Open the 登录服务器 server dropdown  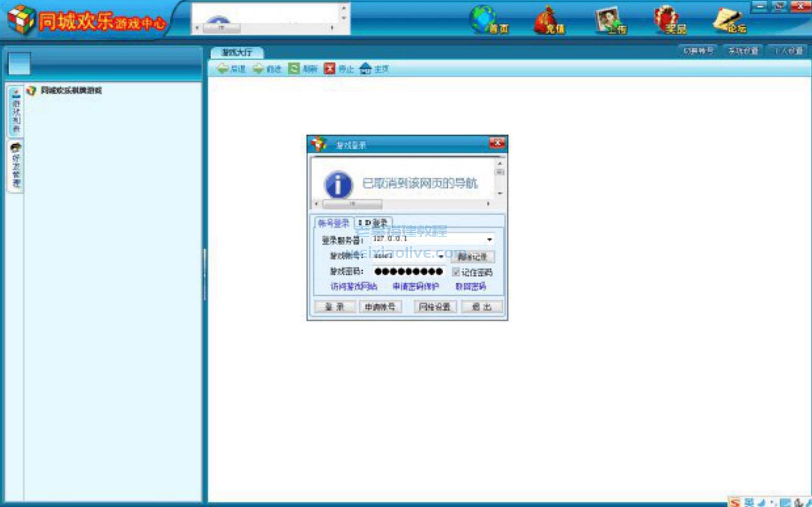pos(489,240)
